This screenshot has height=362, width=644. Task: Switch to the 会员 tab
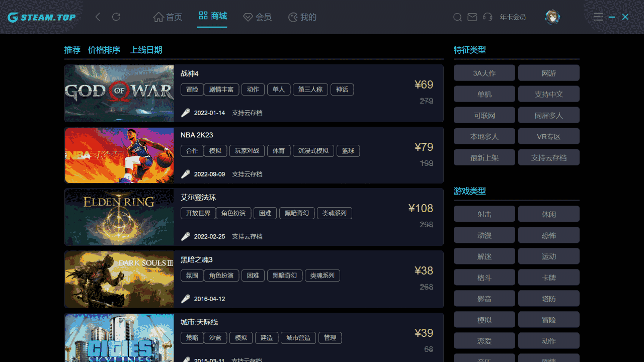click(257, 17)
